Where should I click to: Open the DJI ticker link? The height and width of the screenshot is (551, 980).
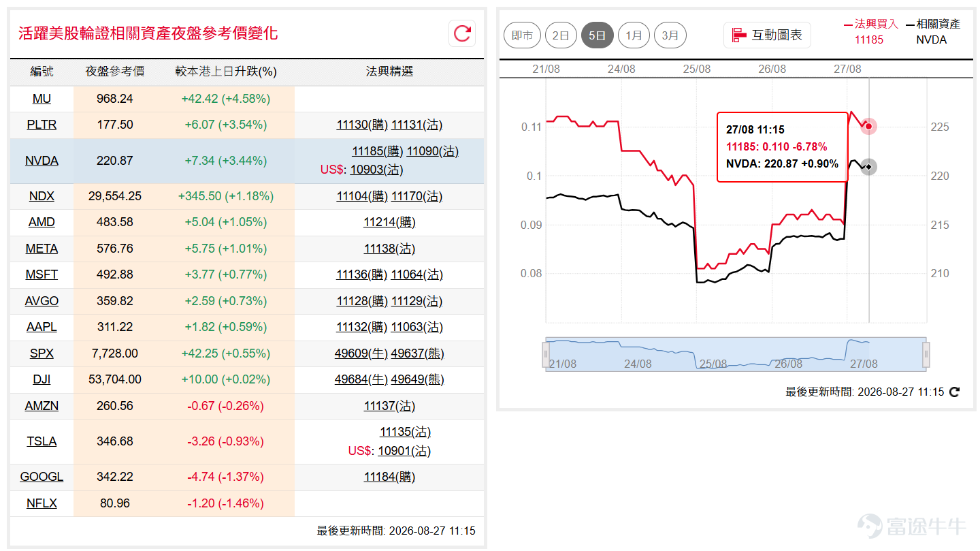[x=42, y=379]
